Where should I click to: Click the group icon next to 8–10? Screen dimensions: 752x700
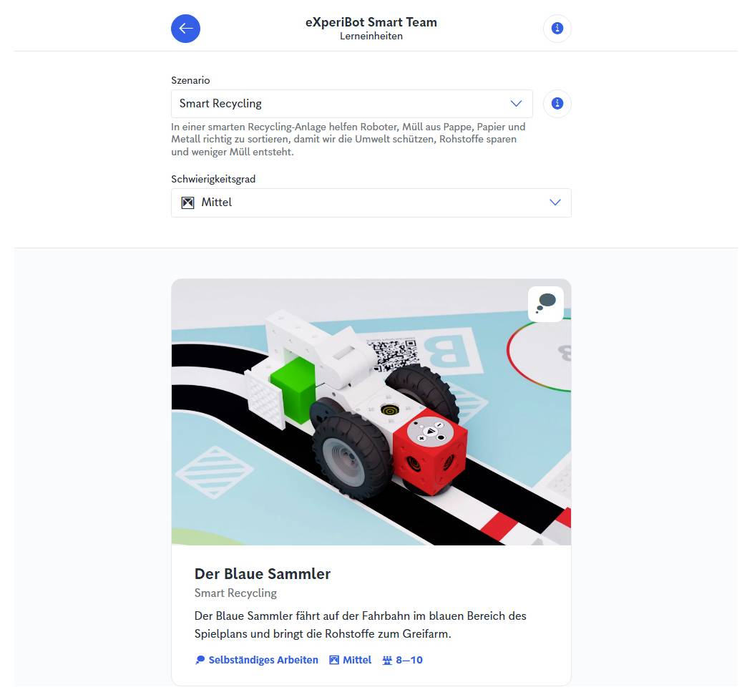[387, 660]
